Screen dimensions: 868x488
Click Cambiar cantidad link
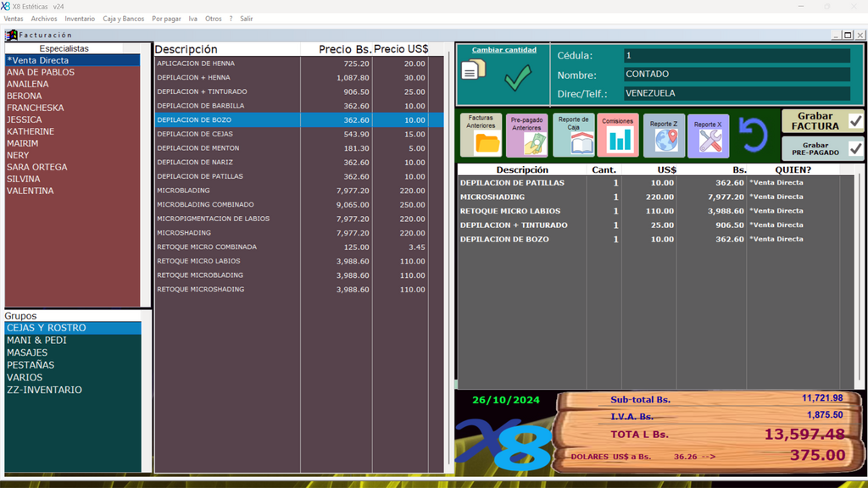click(x=504, y=50)
